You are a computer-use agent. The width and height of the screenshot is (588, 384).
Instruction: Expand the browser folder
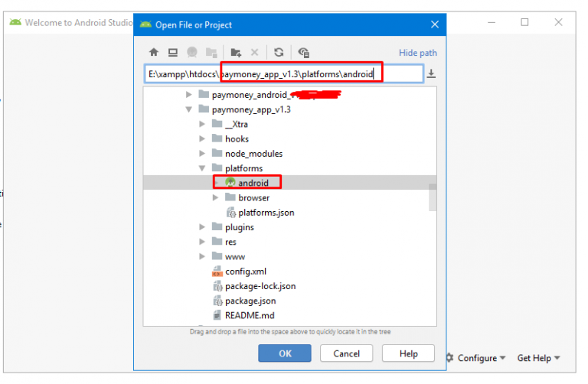click(216, 198)
